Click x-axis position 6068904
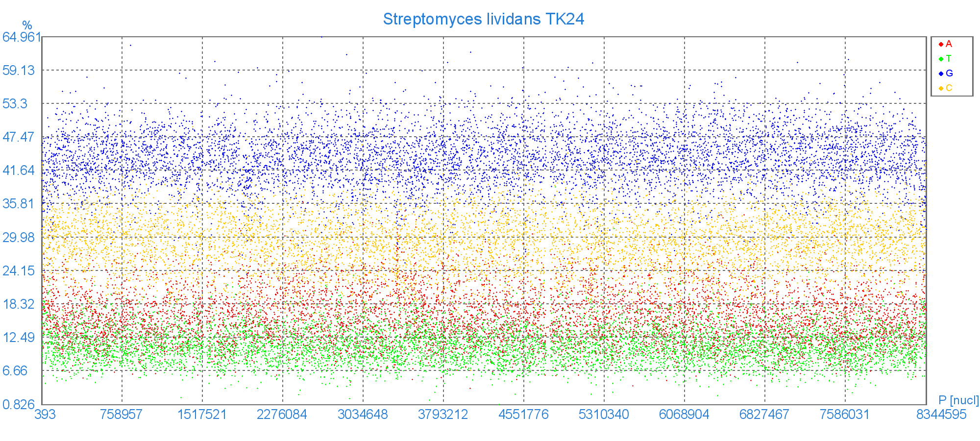 point(684,415)
